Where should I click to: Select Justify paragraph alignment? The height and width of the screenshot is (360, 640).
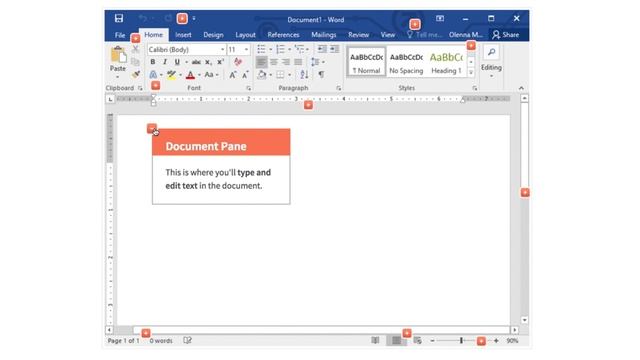[298, 62]
